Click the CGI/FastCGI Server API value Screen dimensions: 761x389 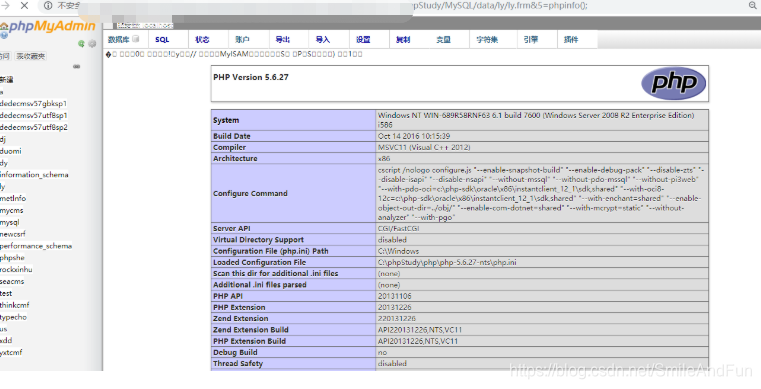(x=398, y=228)
